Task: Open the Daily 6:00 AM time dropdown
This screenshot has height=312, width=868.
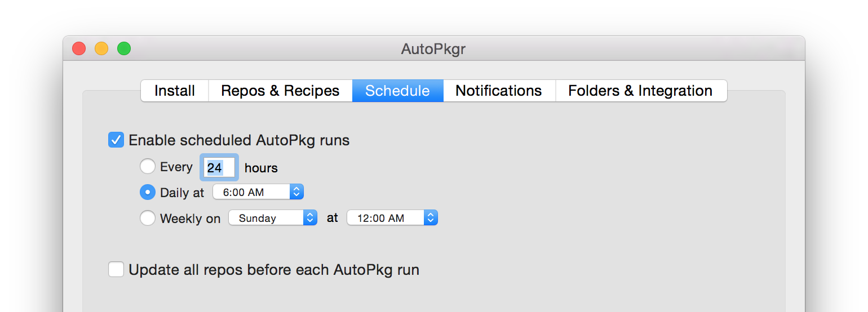Action: [x=258, y=192]
